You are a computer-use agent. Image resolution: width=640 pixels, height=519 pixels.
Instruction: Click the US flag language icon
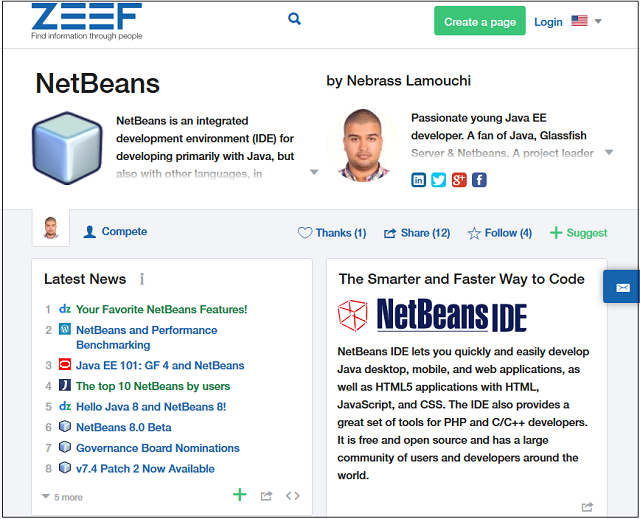coord(579,21)
